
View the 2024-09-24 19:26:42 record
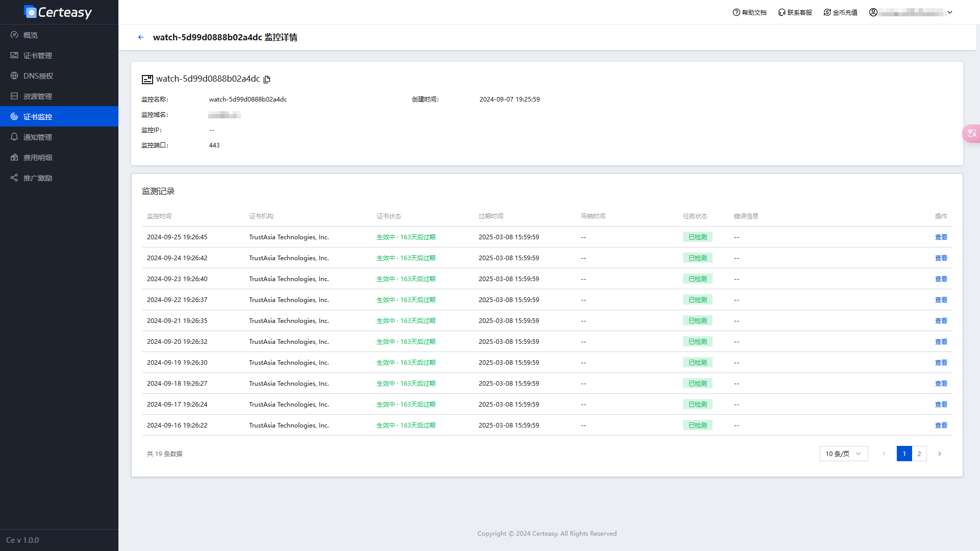(941, 258)
